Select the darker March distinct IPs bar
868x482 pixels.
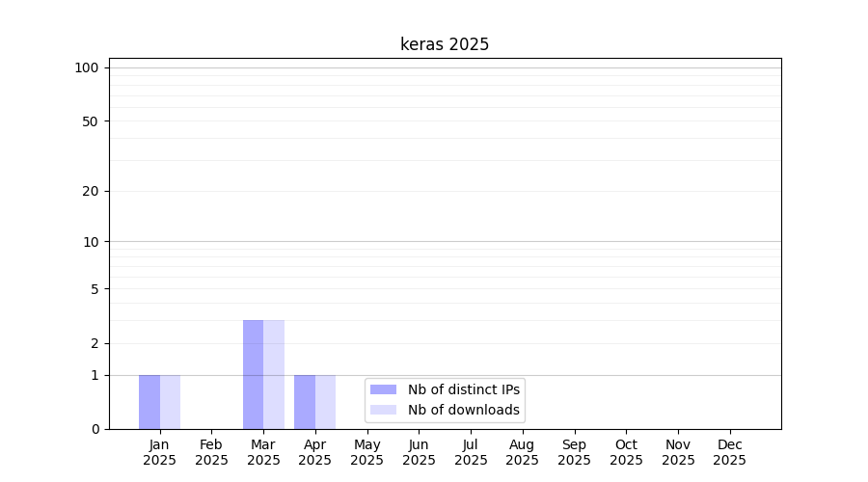253,374
